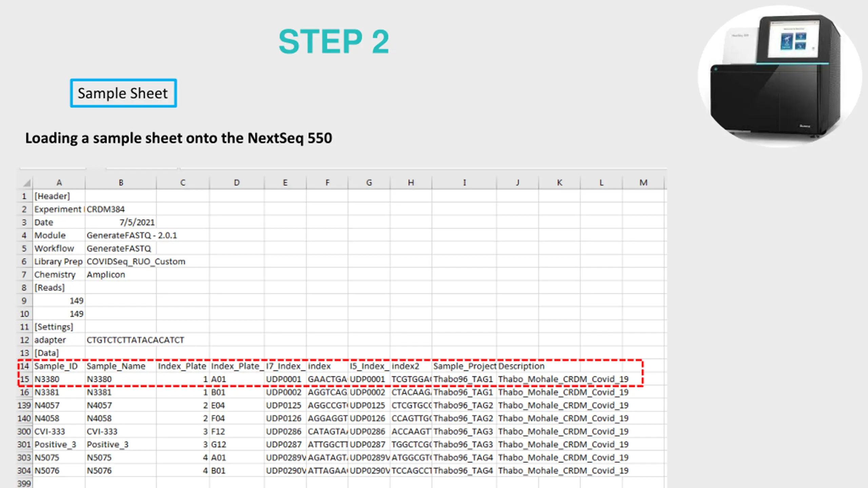Select row 14 header
Screen dimensions: 868x488
click(24, 366)
